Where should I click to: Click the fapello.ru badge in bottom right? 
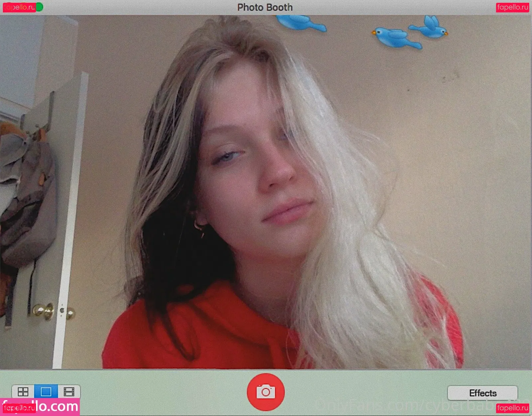(x=512, y=408)
